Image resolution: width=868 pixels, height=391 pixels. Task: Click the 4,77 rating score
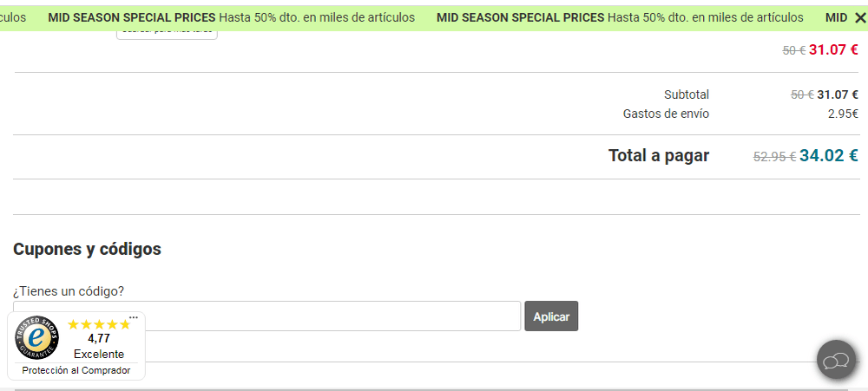[99, 338]
